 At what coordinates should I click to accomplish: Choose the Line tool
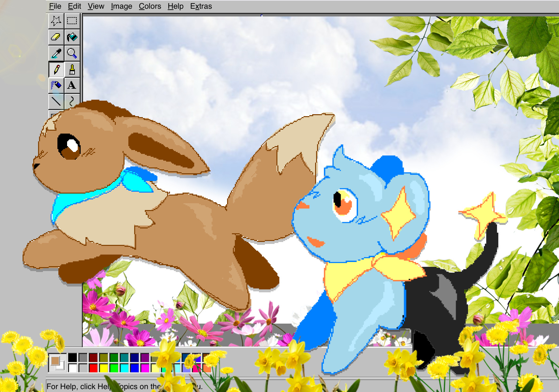(x=56, y=101)
